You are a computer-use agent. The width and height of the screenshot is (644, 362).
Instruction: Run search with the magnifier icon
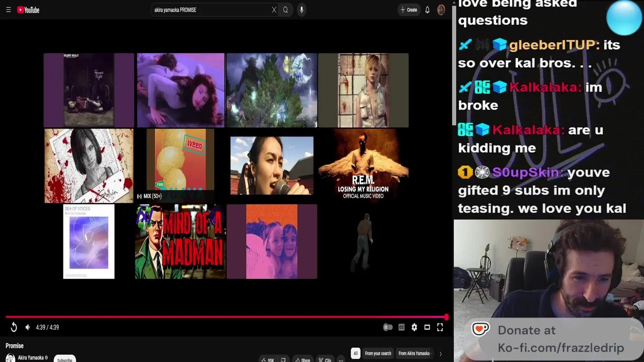285,10
